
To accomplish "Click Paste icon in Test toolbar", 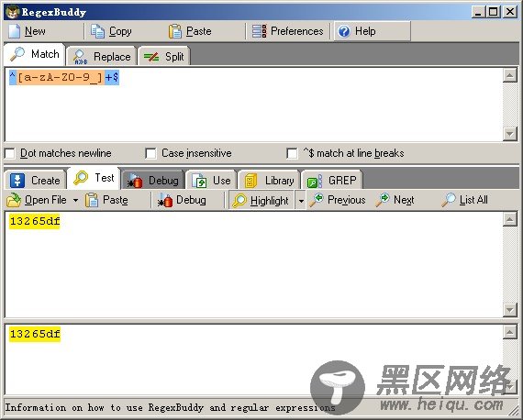I will [92, 200].
